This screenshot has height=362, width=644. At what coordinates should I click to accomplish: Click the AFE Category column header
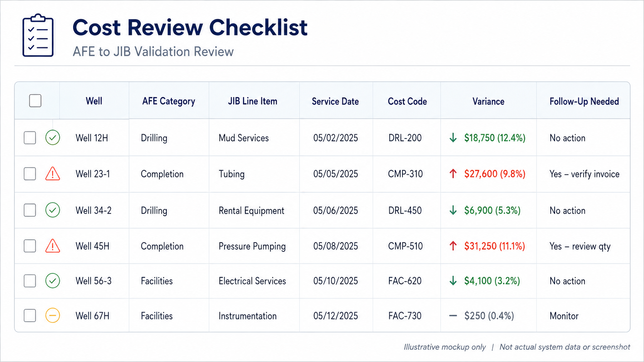click(169, 101)
